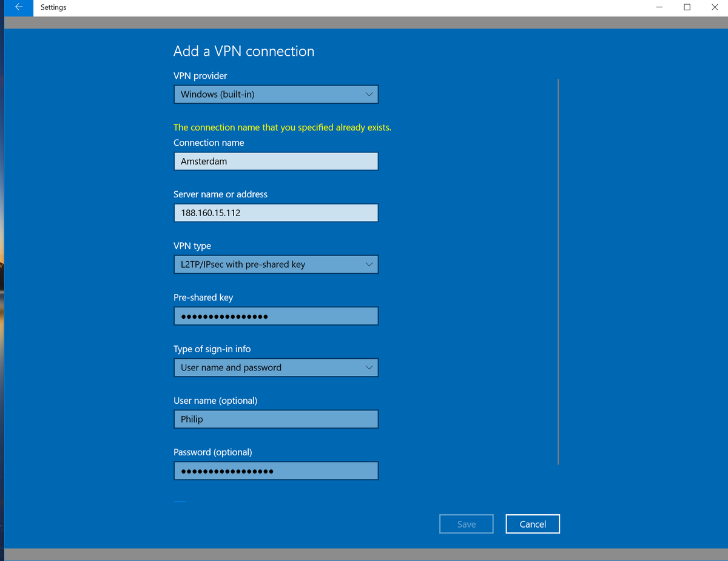This screenshot has width=728, height=561.
Task: Click the 'Add a VPN connection' heading
Action: [244, 51]
